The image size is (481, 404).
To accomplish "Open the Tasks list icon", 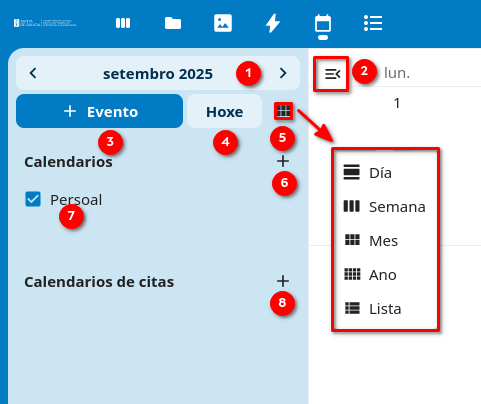I will (x=373, y=23).
